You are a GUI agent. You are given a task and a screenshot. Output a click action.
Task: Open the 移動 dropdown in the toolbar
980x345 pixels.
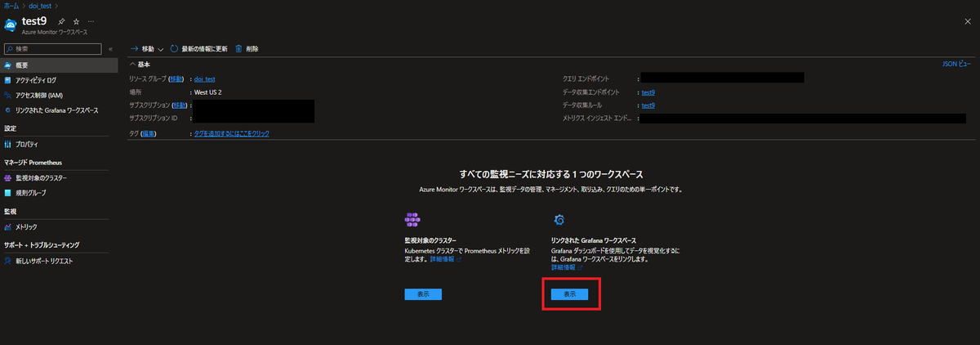[x=147, y=49]
